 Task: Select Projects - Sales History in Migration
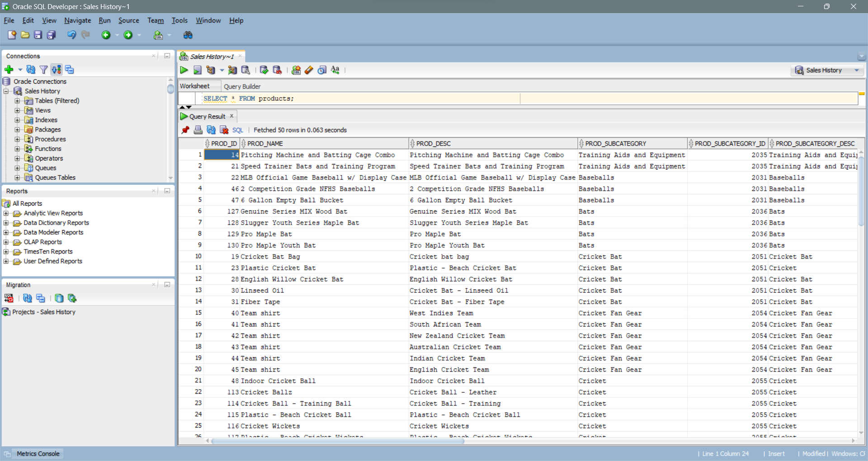point(44,312)
